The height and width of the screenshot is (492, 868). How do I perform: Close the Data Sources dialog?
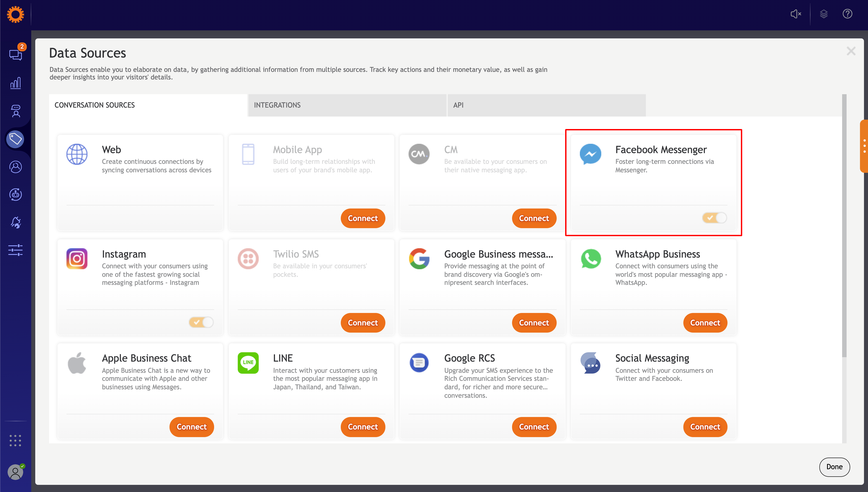tap(851, 51)
